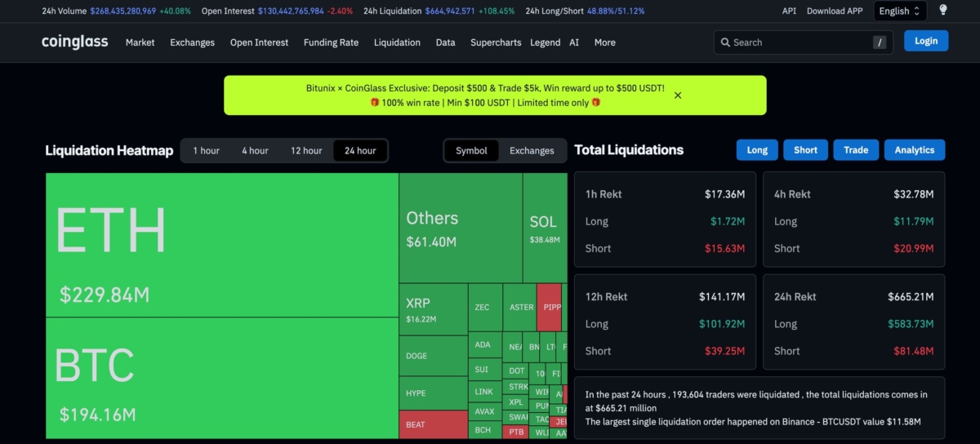
Task: Select the 24 hour heatmap range
Action: 360,150
